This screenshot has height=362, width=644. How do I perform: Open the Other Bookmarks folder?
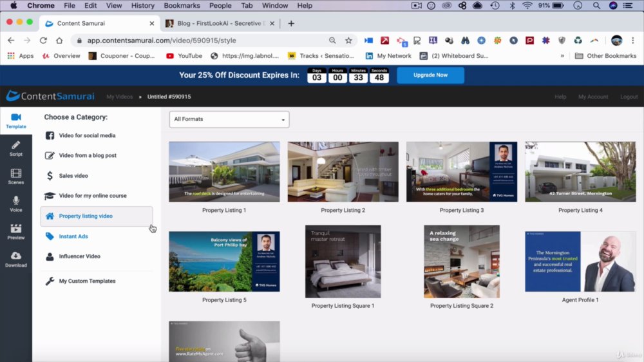coord(606,56)
